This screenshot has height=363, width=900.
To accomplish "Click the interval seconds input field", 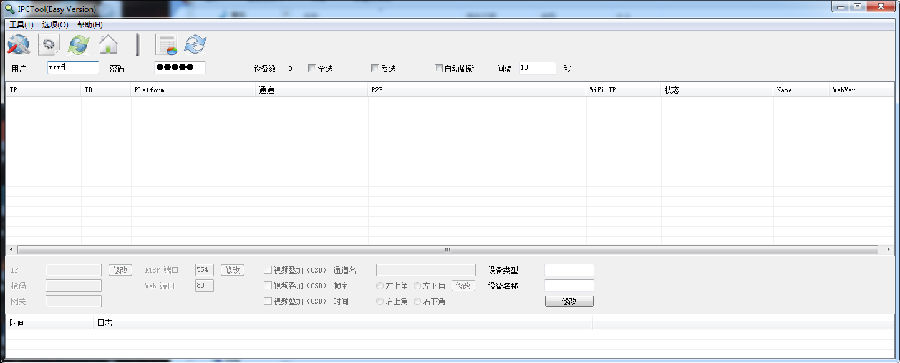I will 537,68.
